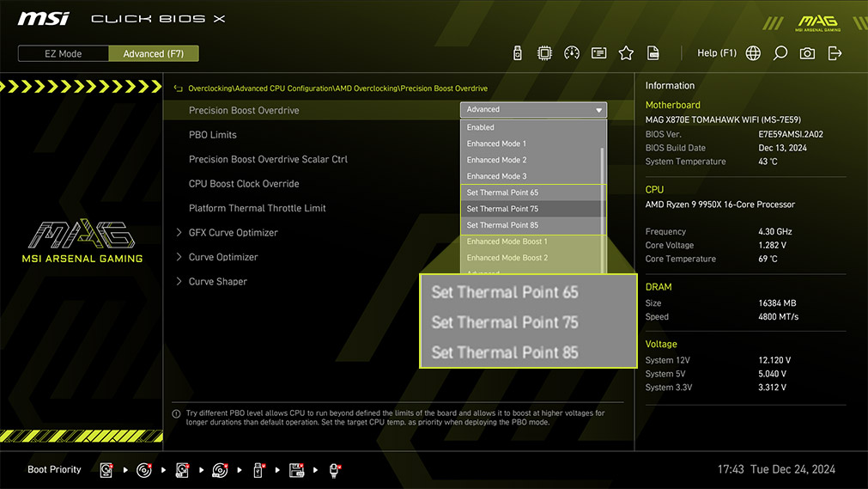Open the M-Flash USB drive icon
This screenshot has height=489, width=868.
[x=518, y=53]
